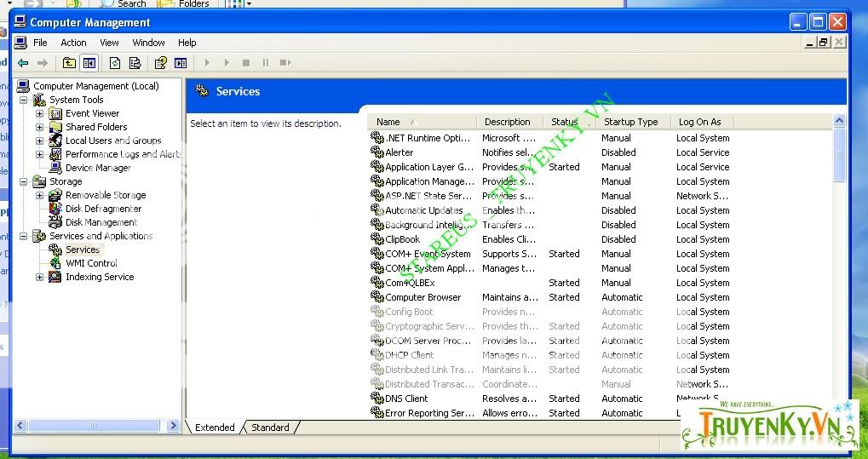Image resolution: width=868 pixels, height=459 pixels.
Task: Expand the Indexing Service node
Action: (x=39, y=277)
